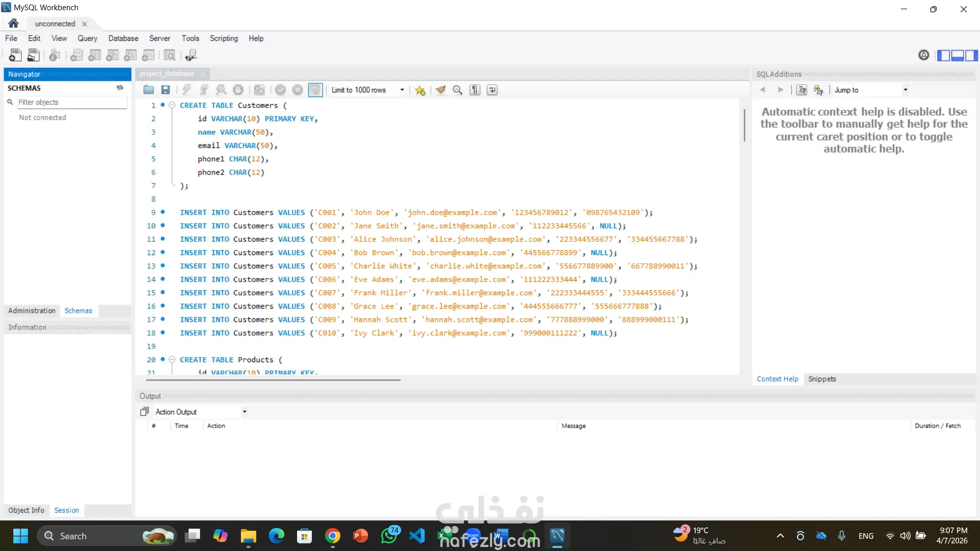This screenshot has width=980, height=551.
Task: Switch to the Schemas tab
Action: (78, 311)
